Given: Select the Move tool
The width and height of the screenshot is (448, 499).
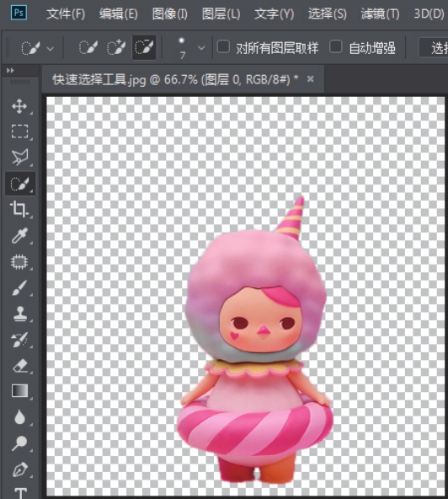Looking at the screenshot, I should point(19,106).
